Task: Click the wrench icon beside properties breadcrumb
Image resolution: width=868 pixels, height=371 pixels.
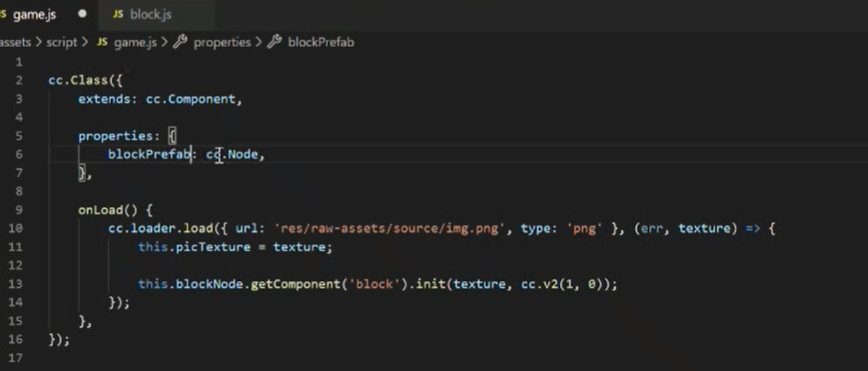Action: (x=180, y=42)
